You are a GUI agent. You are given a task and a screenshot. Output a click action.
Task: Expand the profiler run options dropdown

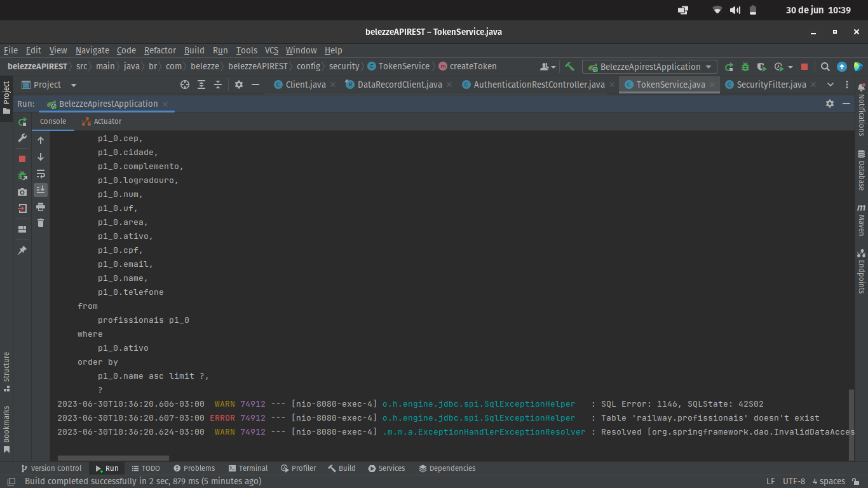790,67
